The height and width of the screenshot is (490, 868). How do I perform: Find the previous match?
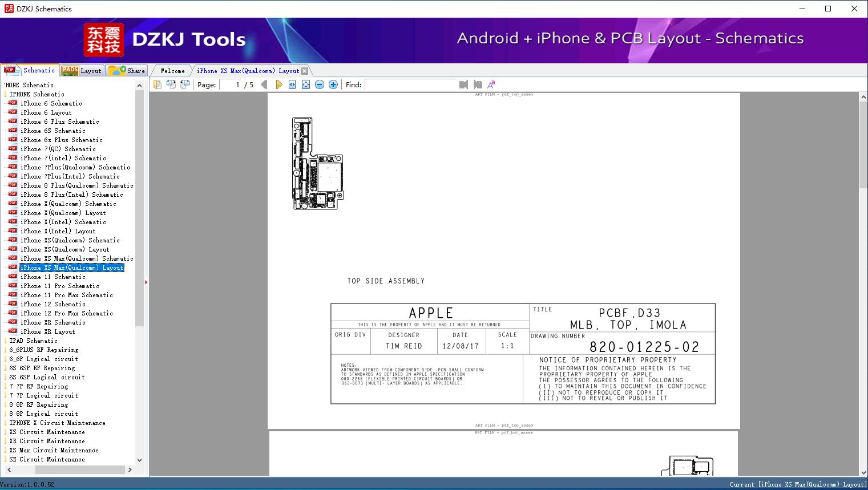coord(463,84)
